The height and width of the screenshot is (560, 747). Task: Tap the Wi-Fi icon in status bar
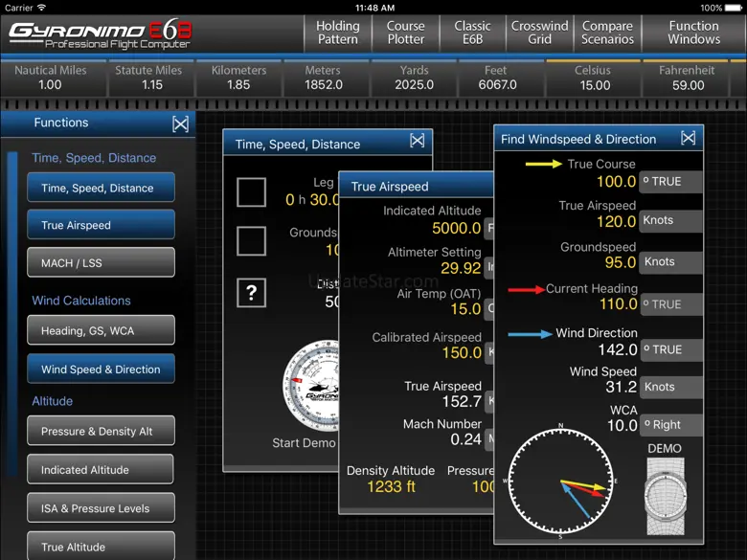coord(42,8)
